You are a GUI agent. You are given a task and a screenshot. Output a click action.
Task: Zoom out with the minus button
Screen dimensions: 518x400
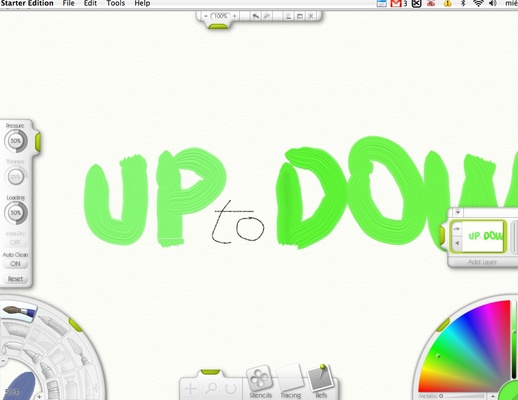pyautogui.click(x=206, y=16)
